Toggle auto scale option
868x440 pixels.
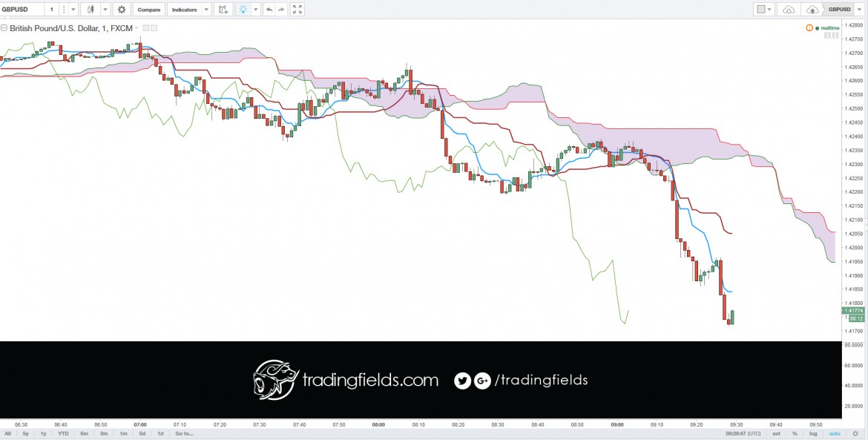point(835,433)
